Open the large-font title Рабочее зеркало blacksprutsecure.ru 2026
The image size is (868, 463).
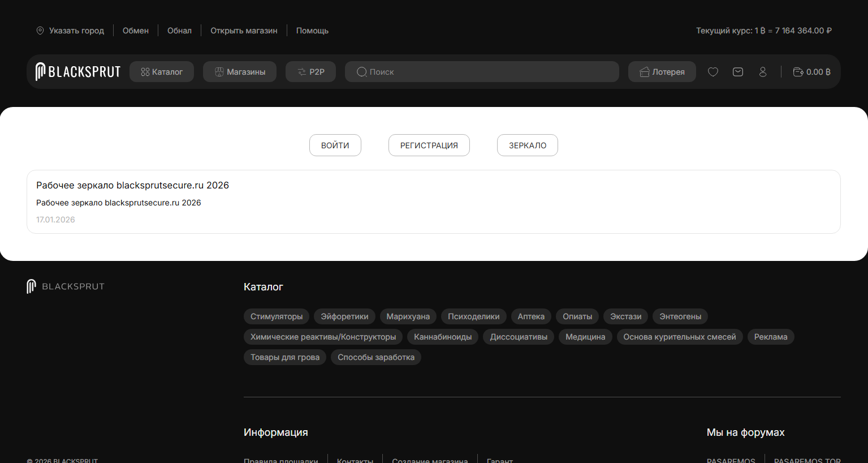[x=132, y=185]
